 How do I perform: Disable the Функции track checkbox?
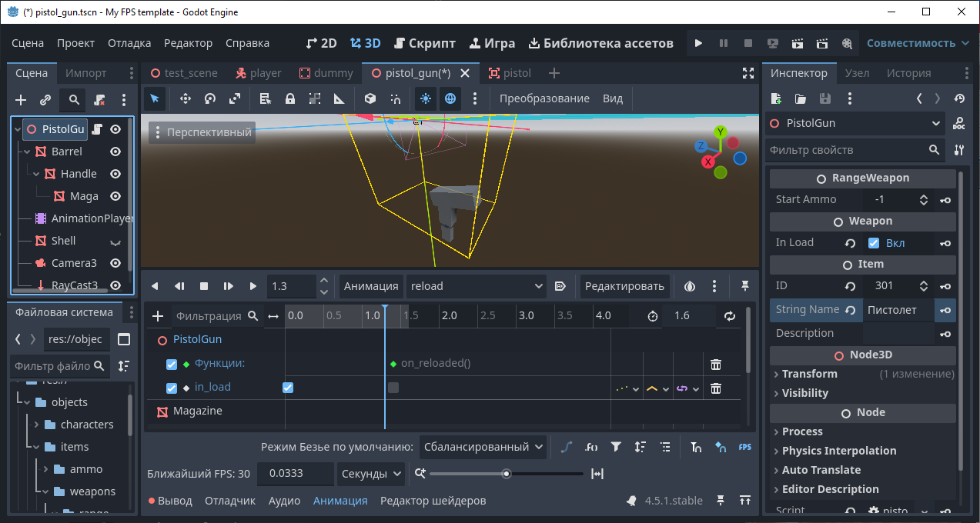tap(172, 364)
